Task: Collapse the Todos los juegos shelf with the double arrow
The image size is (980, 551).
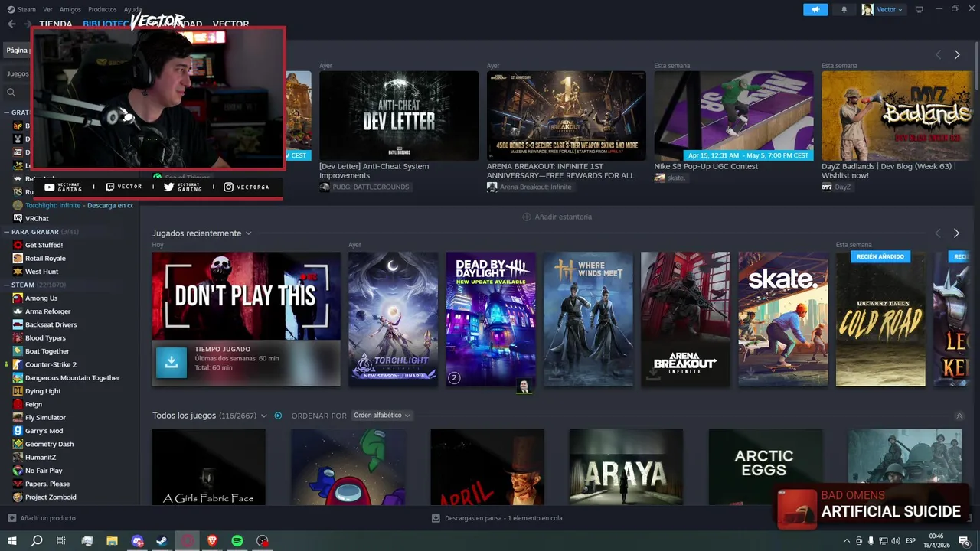Action: [959, 416]
